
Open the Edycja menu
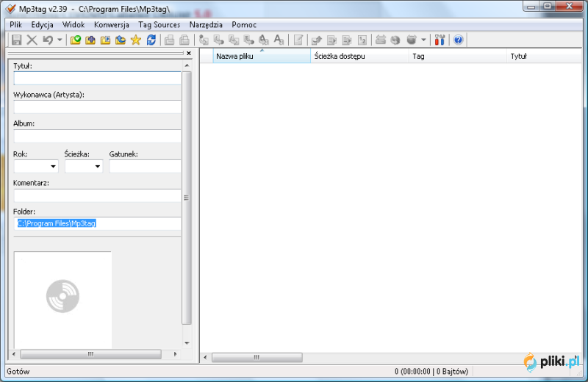point(42,25)
